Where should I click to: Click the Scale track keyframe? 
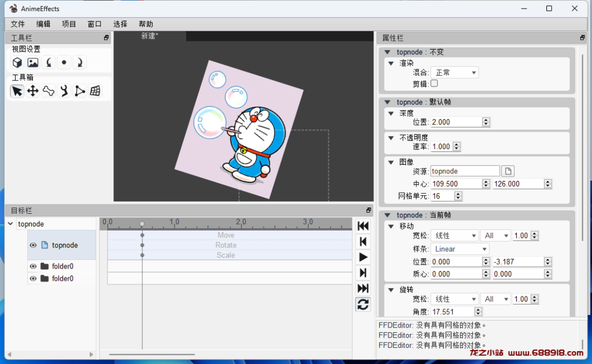tap(142, 255)
